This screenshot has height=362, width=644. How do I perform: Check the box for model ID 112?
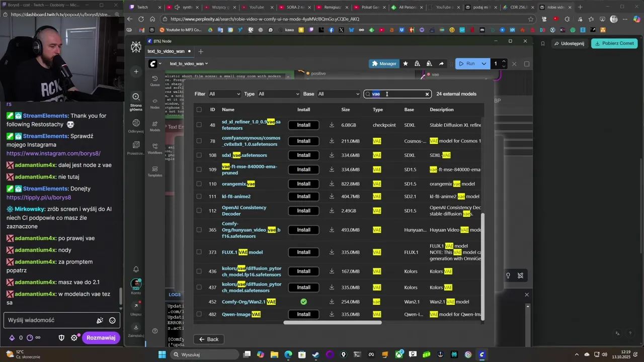pos(199,211)
